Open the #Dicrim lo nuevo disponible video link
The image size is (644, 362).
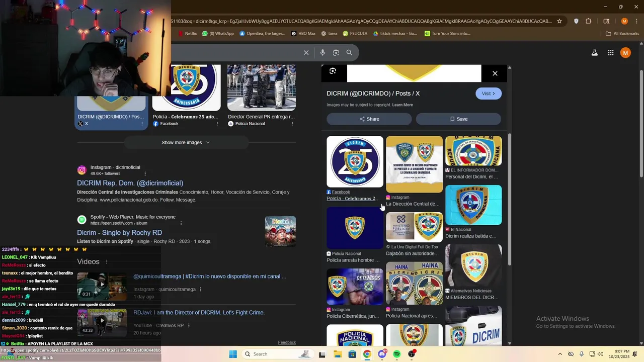[209, 277]
